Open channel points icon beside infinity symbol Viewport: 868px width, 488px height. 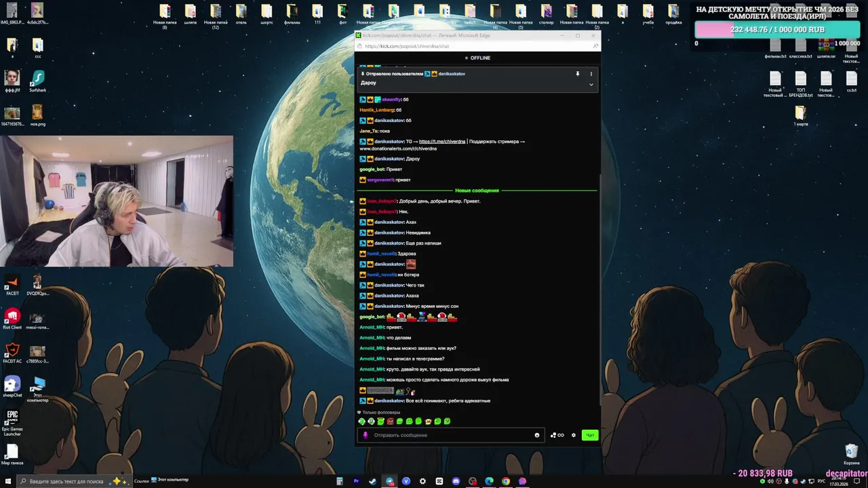pos(553,435)
